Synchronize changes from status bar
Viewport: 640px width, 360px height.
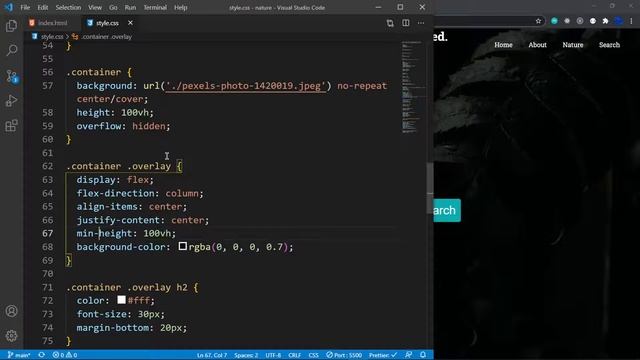tap(41, 355)
